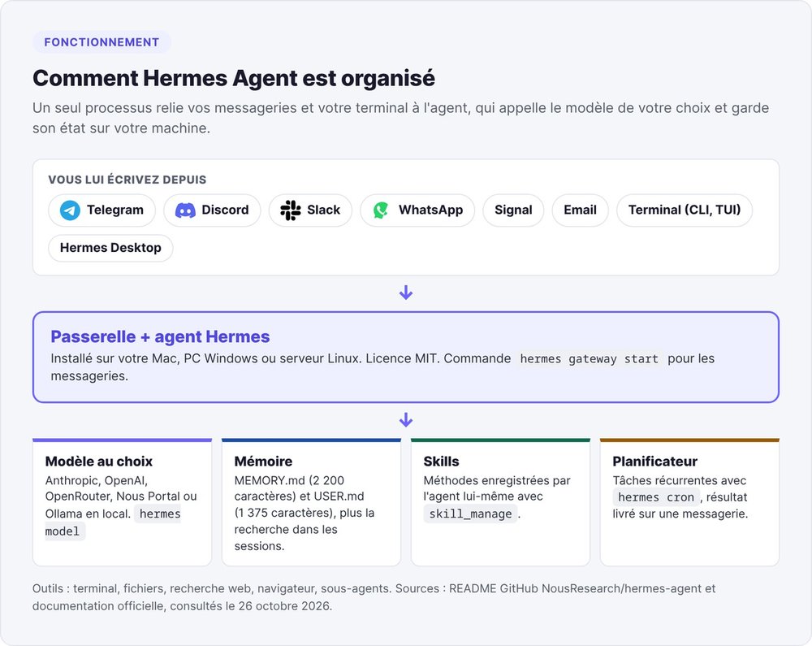Viewport: 812px width, 646px height.
Task: Pick the Terminal (CLI, TUI) chip
Action: [685, 210]
